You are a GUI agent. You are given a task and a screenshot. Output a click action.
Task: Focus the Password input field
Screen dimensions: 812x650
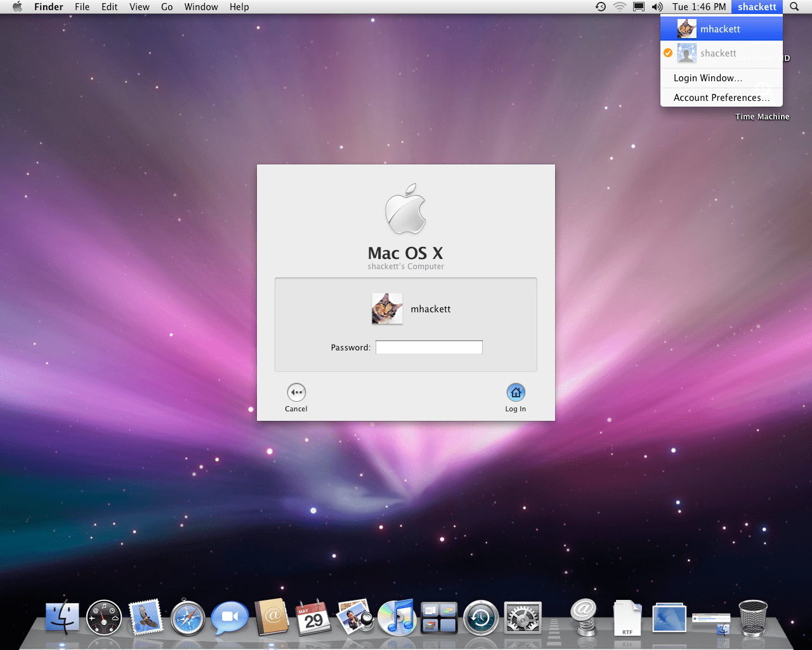click(x=429, y=347)
